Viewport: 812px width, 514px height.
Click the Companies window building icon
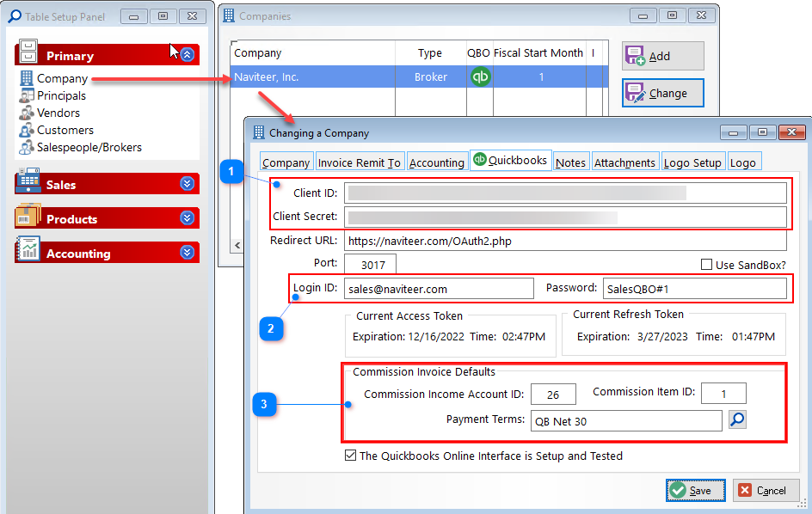click(x=229, y=15)
